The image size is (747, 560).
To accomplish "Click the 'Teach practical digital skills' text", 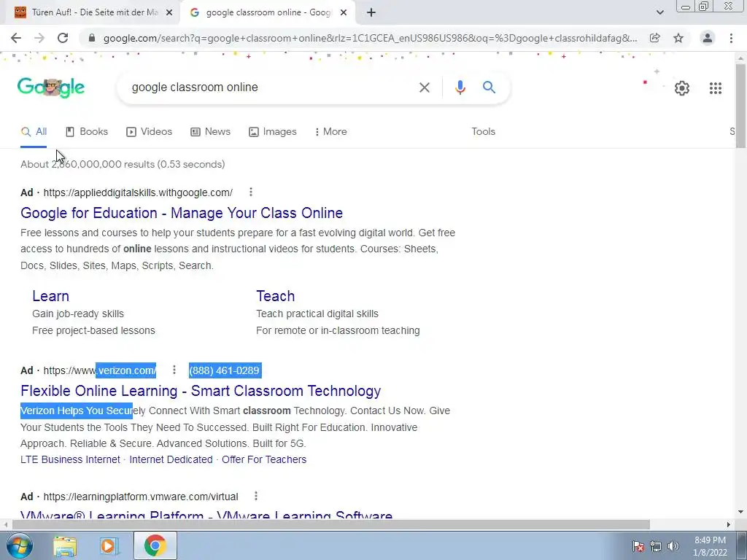I will (317, 314).
